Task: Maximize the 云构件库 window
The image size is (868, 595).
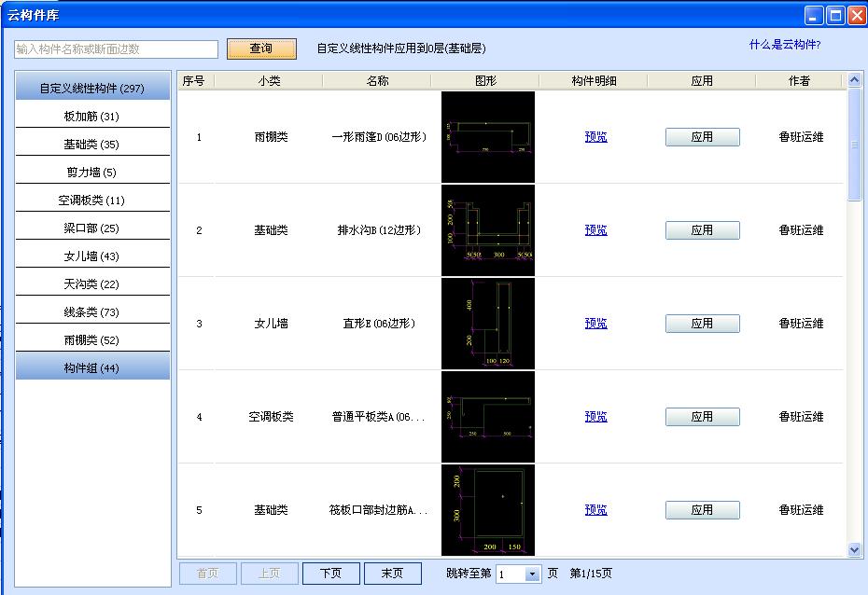Action: (835, 15)
